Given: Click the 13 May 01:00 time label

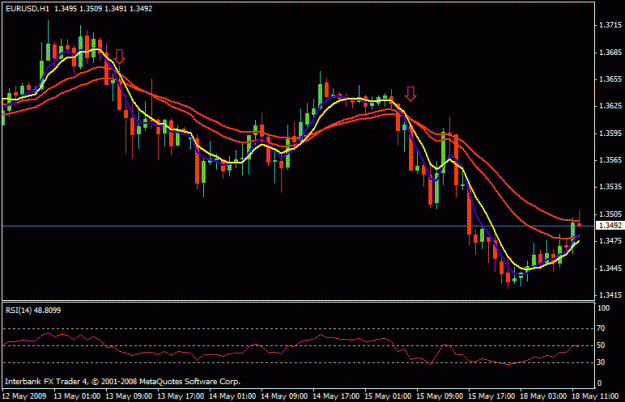Looking at the screenshot, I should point(77,396).
